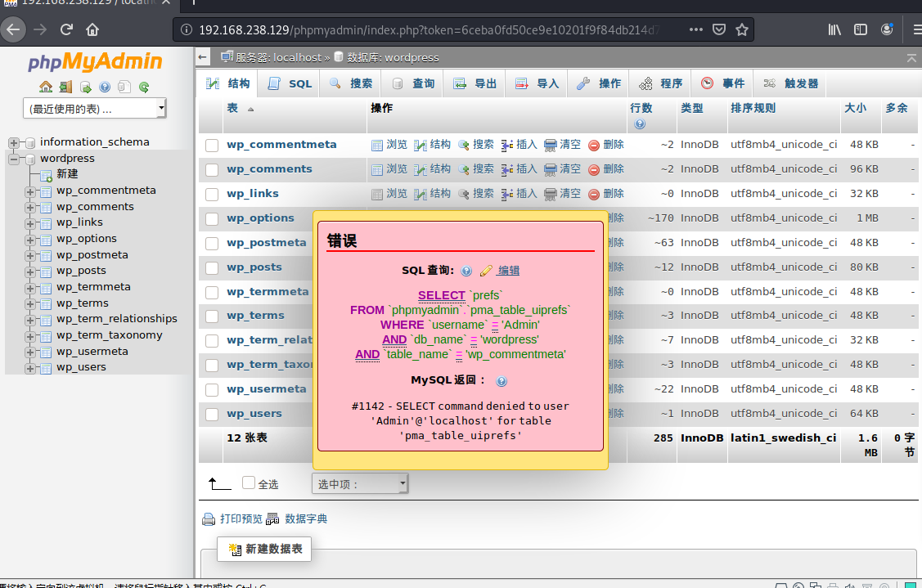Save page to Pocket icon
The image size is (922, 588).
718,29
